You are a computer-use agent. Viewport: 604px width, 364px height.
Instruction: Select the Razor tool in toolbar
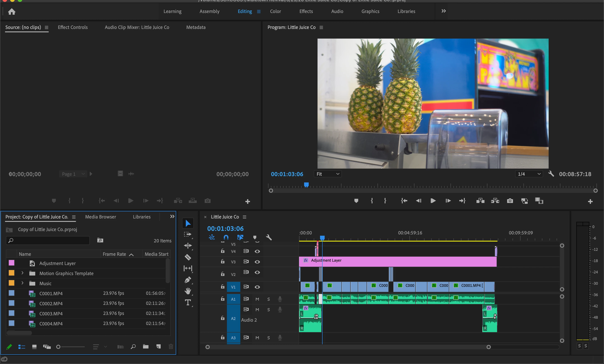[x=188, y=257]
